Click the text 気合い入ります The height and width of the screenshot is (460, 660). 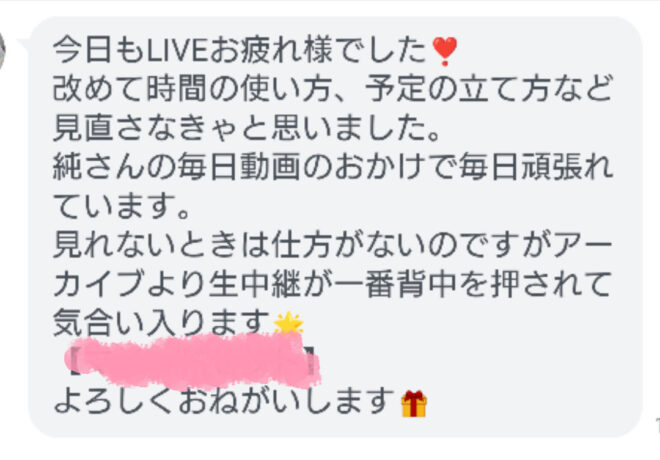tap(162, 324)
